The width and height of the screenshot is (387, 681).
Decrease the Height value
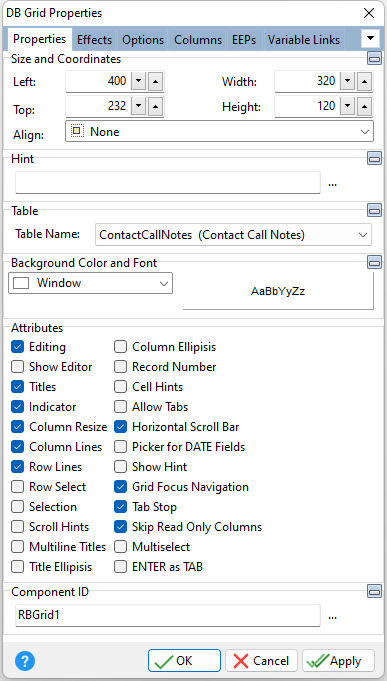(347, 106)
